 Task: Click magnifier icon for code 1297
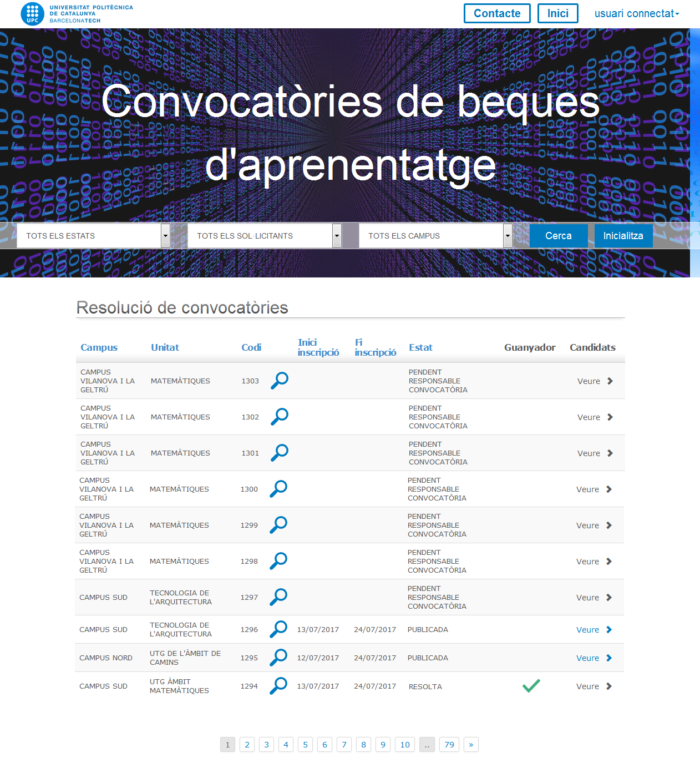point(278,597)
